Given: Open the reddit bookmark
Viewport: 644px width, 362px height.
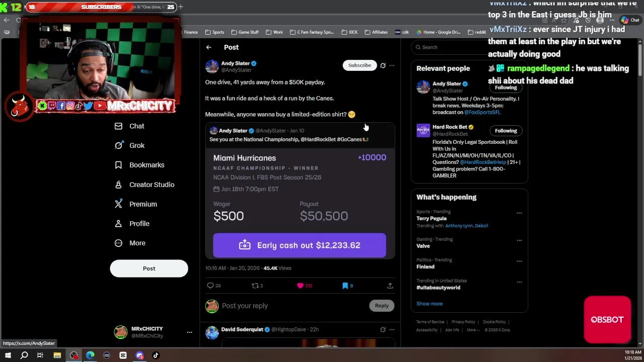Looking at the screenshot, I should pyautogui.click(x=477, y=32).
